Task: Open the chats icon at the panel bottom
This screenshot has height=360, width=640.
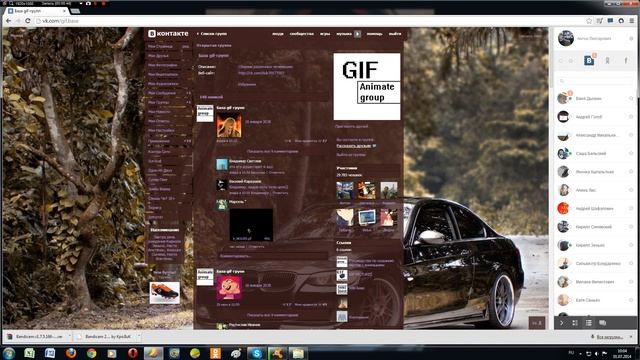Action: point(602,323)
